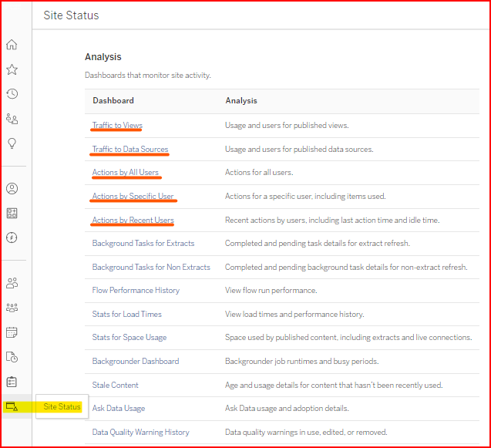The height and width of the screenshot is (448, 491).
Task: Open Schedules calendar icon
Action: (x=12, y=332)
